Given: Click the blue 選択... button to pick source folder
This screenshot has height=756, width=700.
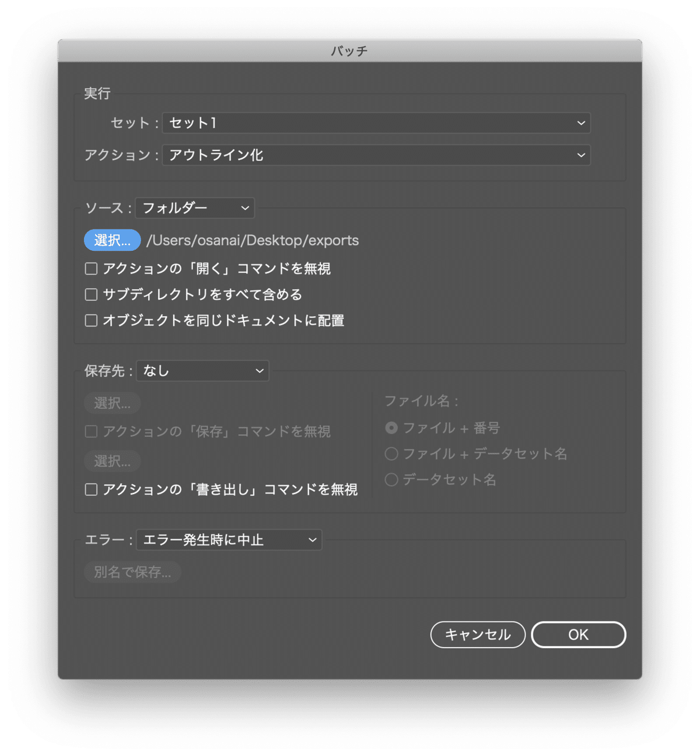Looking at the screenshot, I should point(112,240).
